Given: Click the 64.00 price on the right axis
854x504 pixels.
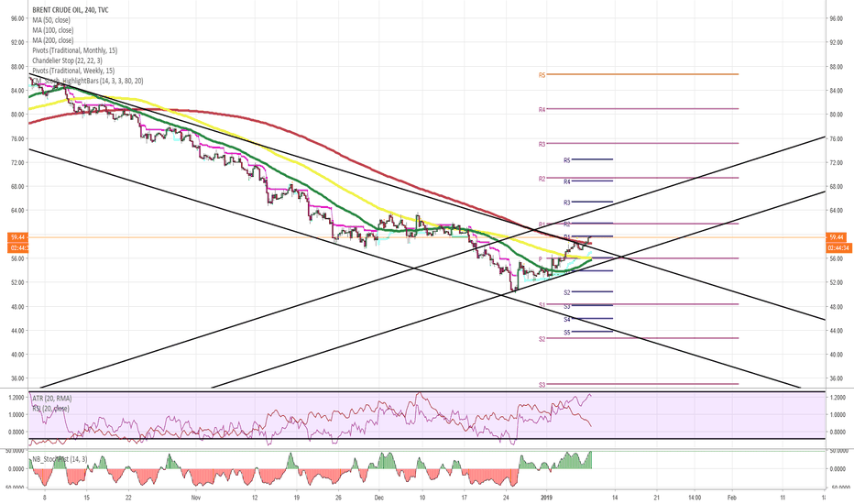Looking at the screenshot, I should click(836, 211).
